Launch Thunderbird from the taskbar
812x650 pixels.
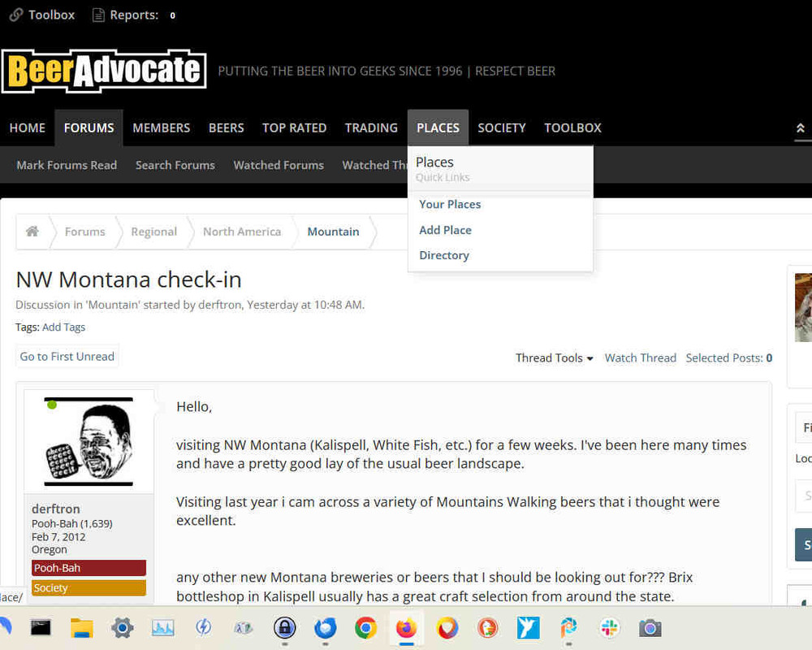pos(326,628)
